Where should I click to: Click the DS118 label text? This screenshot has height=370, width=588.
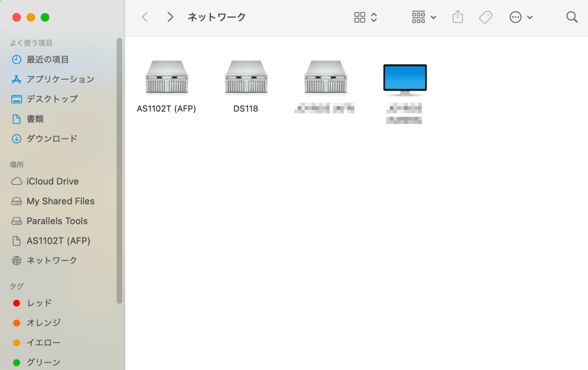click(246, 108)
